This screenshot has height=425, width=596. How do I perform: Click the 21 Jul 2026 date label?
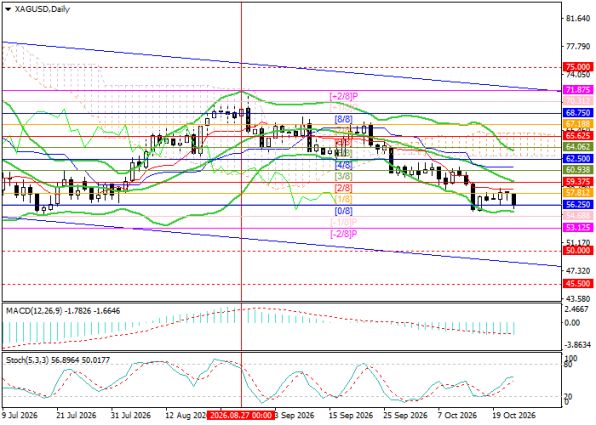(x=76, y=415)
